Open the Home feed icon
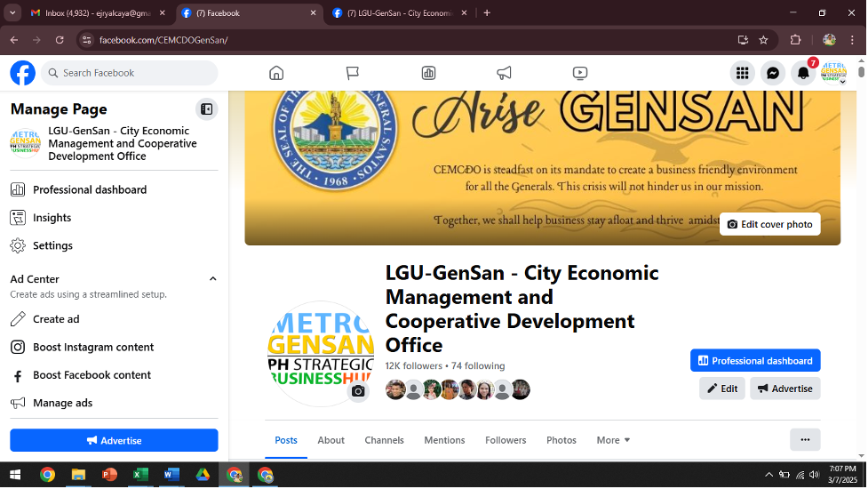The height and width of the screenshot is (489, 868). click(276, 73)
